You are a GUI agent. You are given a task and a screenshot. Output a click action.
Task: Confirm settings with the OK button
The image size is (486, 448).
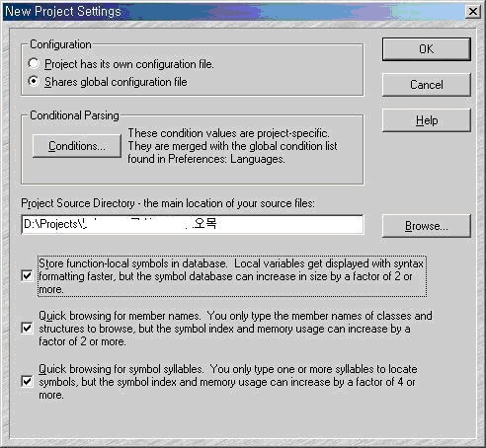click(427, 49)
